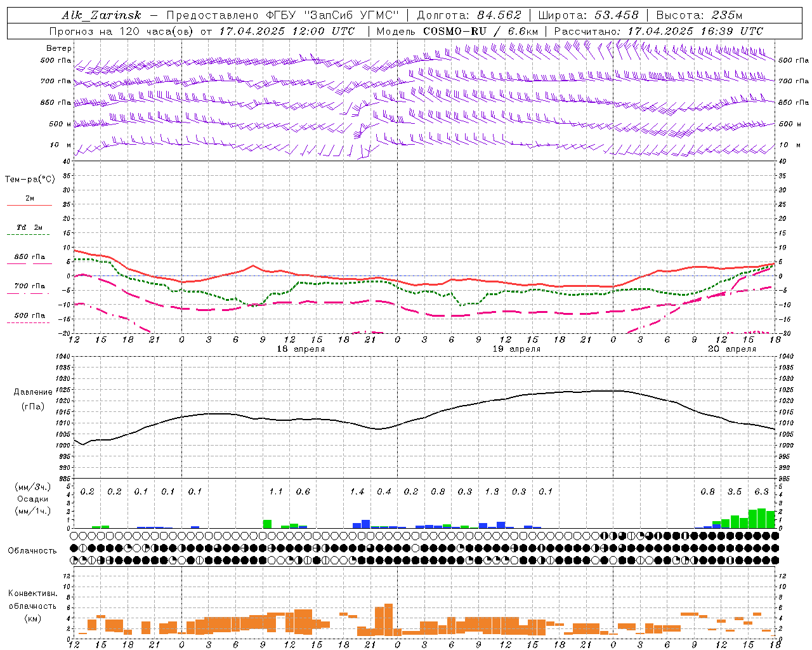Click the (мм/3ч.) units label
Viewport: 812px width, 650px height.
tap(32, 487)
